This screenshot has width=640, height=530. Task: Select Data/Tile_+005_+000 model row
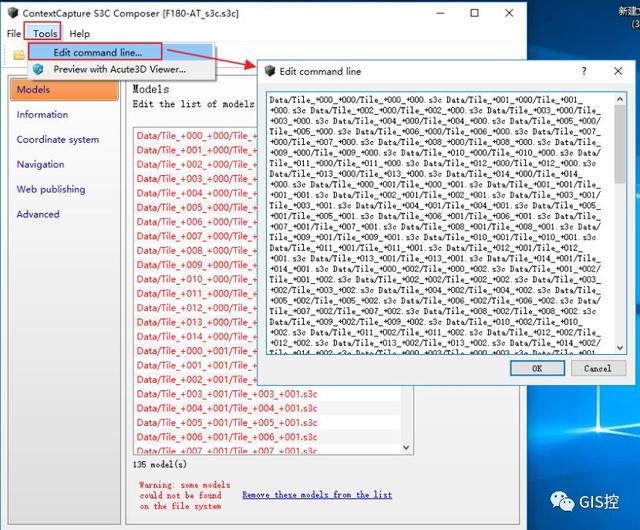196,207
